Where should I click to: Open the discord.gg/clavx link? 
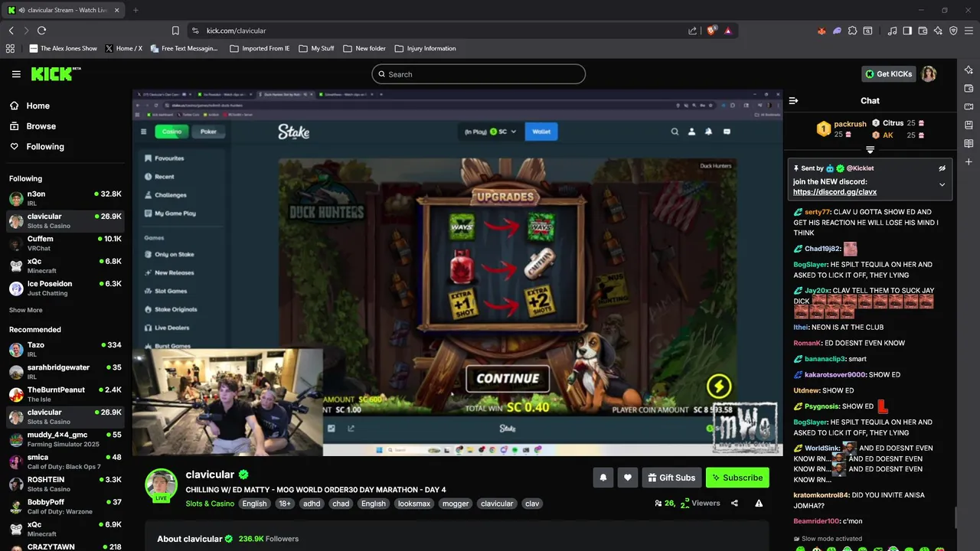coord(835,192)
